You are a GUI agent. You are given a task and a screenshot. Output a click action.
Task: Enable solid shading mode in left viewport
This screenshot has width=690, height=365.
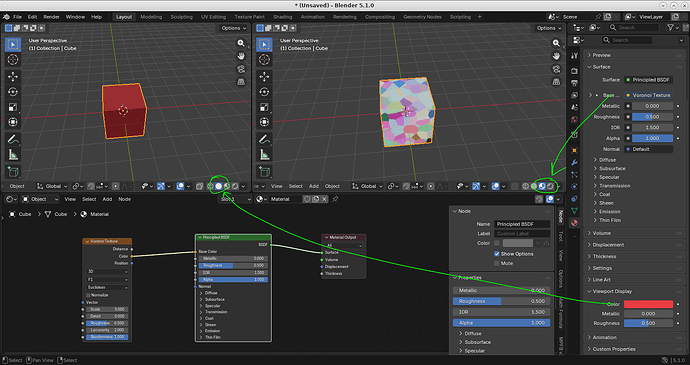coord(219,186)
